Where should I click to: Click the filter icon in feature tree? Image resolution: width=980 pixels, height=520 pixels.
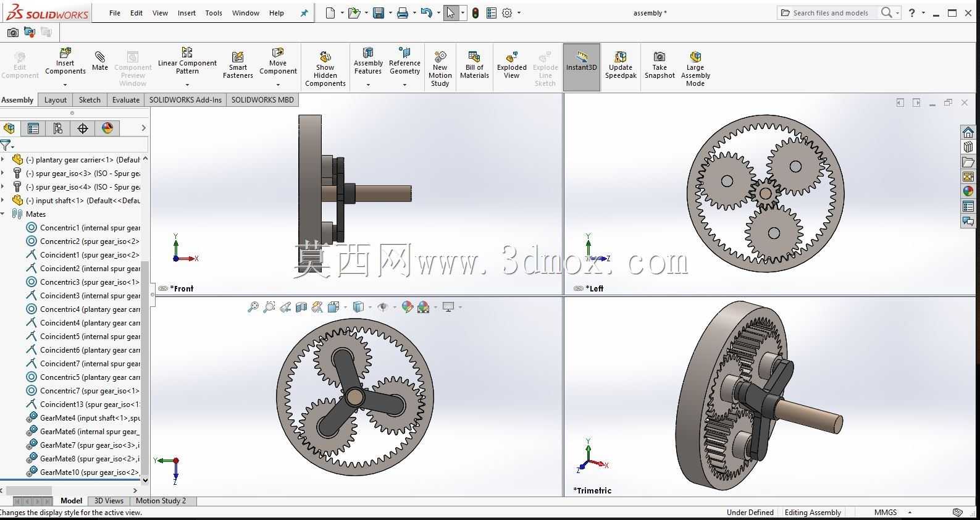[x=6, y=146]
